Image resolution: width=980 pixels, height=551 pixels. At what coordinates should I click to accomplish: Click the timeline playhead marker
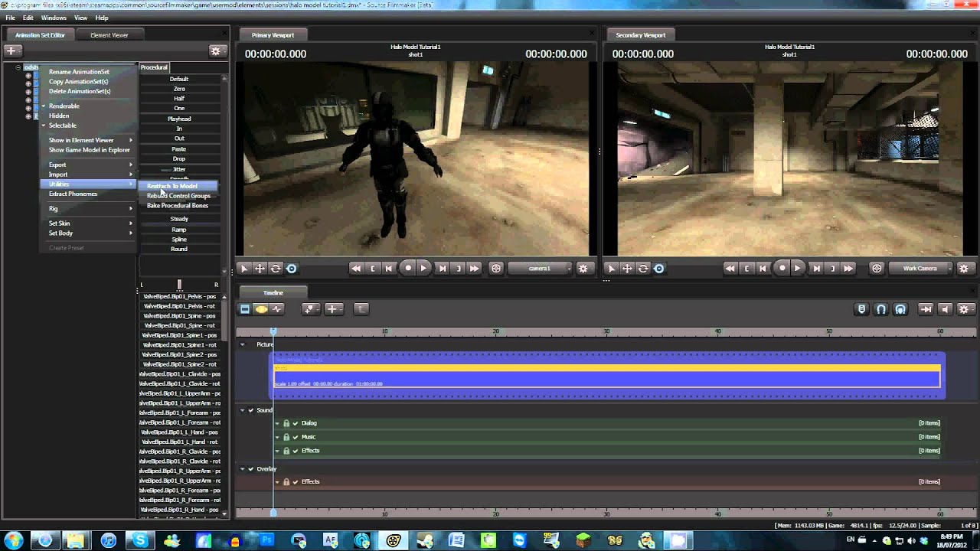[273, 331]
